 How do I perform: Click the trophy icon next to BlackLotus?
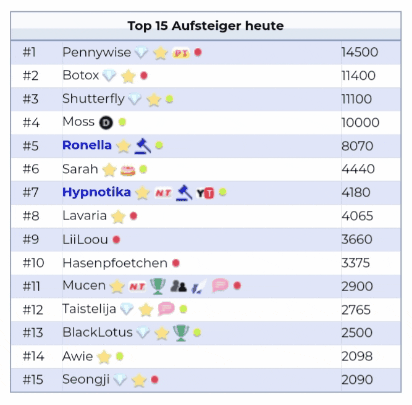click(x=181, y=333)
